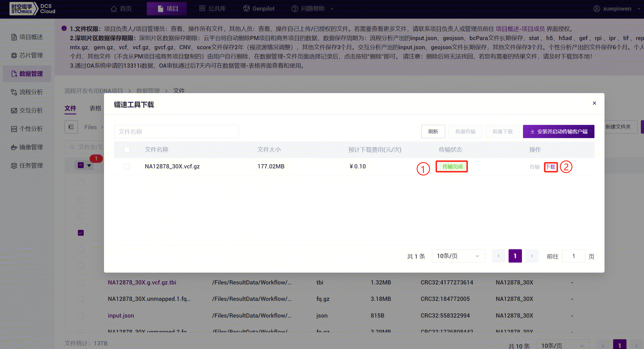Screen dimensions: 644x349
Task: Click the 前往 page number input in dialog
Action: [574, 256]
